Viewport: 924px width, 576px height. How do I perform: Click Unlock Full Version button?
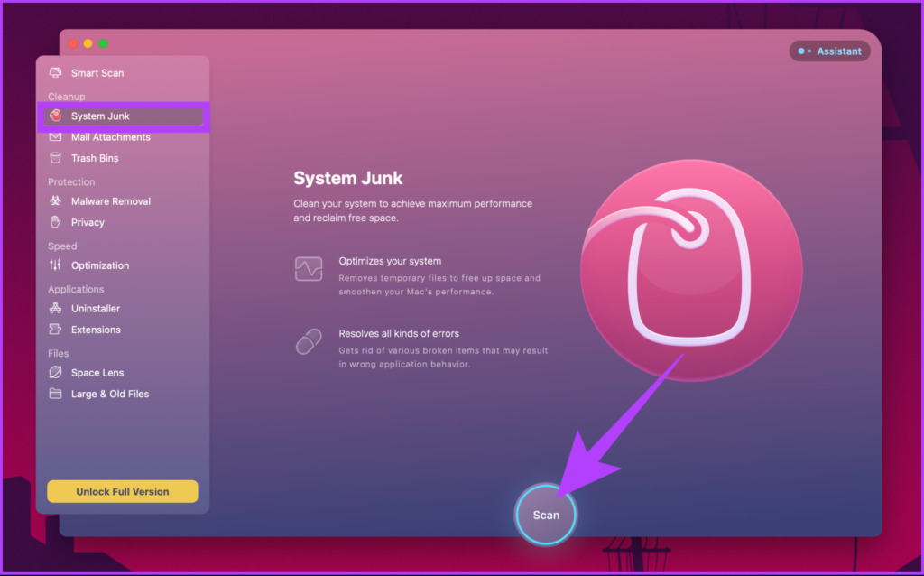(123, 492)
